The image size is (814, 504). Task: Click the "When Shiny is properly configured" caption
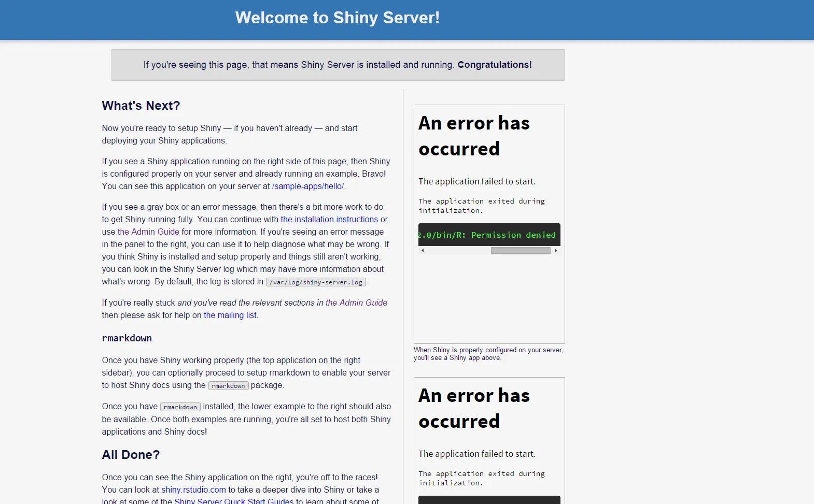tap(488, 354)
